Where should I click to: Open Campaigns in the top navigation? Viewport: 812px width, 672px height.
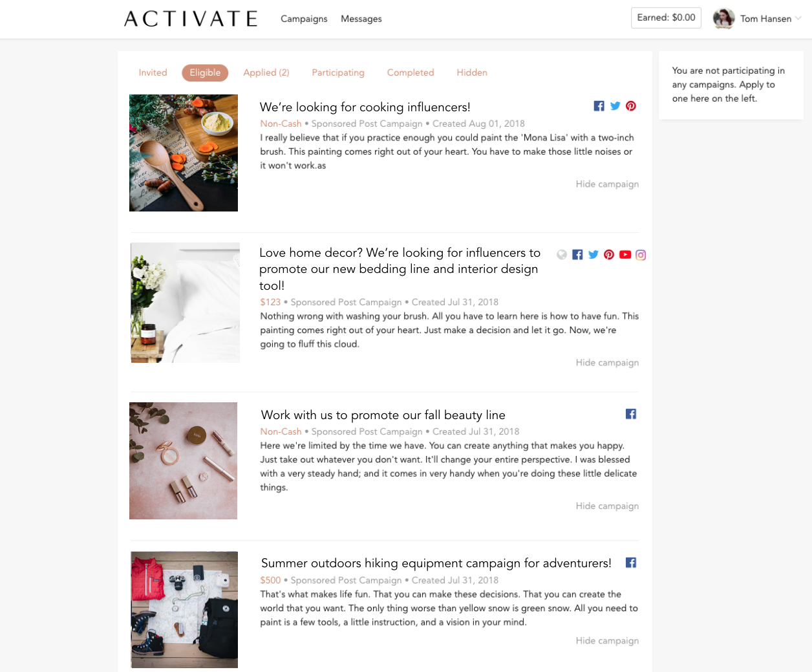(304, 19)
